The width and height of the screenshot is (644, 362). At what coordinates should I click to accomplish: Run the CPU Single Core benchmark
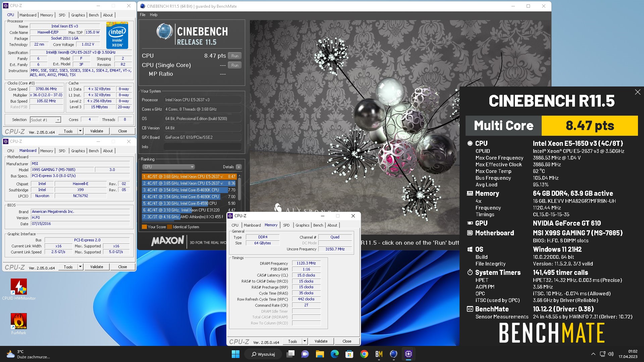[x=235, y=65]
